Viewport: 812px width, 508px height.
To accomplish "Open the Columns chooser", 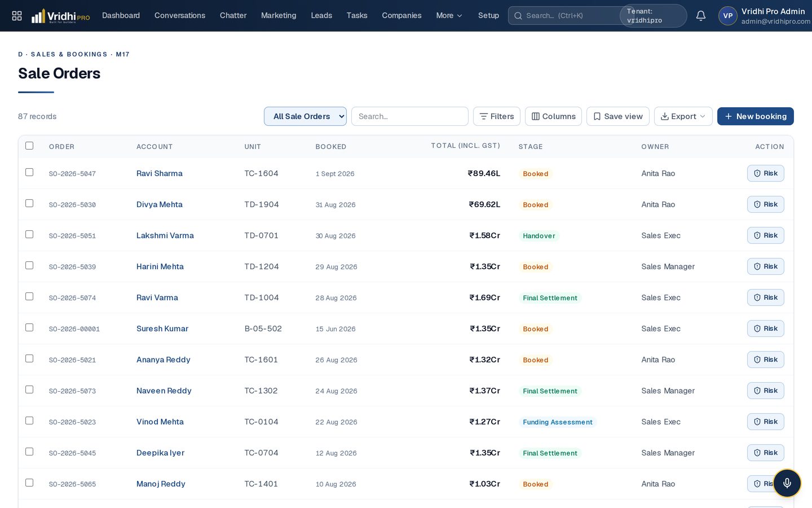I will pyautogui.click(x=553, y=116).
